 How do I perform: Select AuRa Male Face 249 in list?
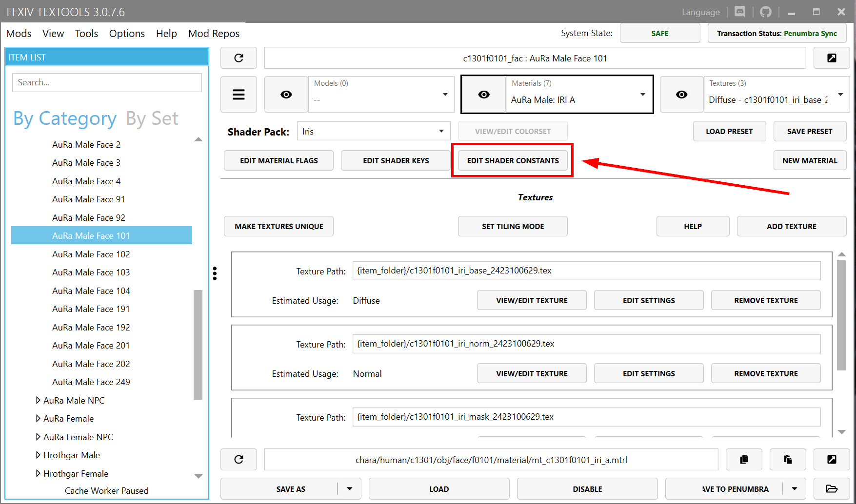(x=101, y=382)
